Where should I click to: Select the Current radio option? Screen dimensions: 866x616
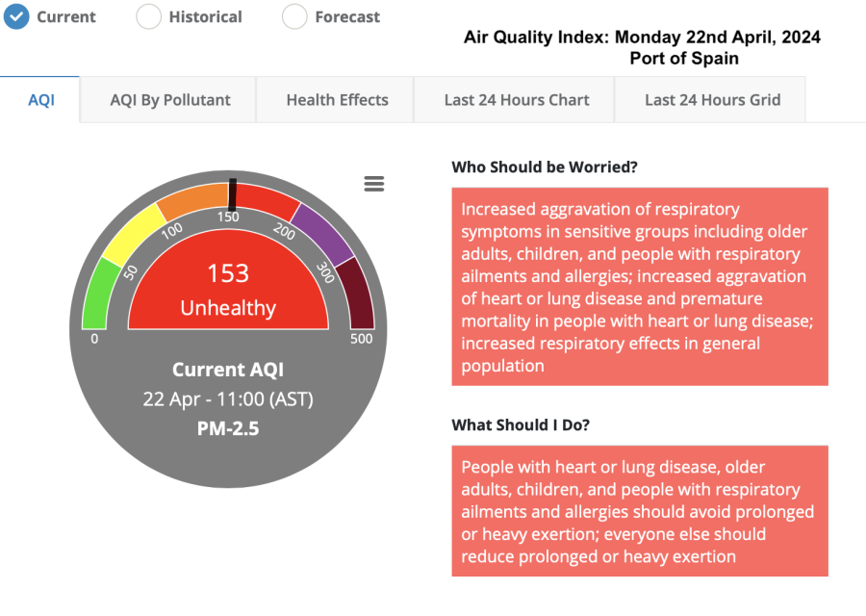16,16
